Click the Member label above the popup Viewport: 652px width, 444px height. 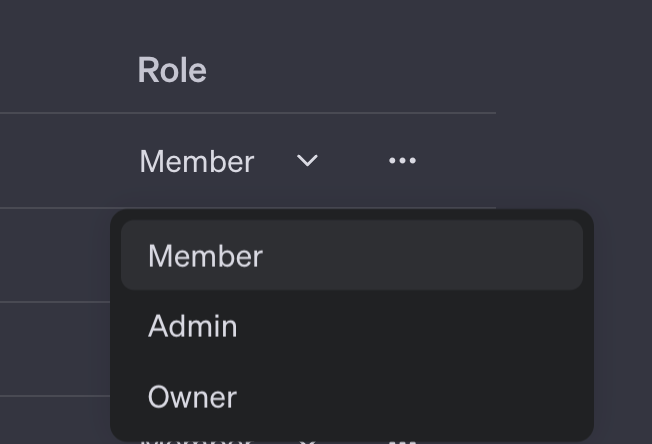tap(196, 161)
